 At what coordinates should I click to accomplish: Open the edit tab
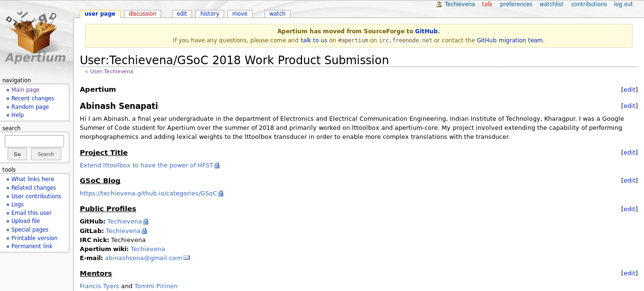coord(182,14)
